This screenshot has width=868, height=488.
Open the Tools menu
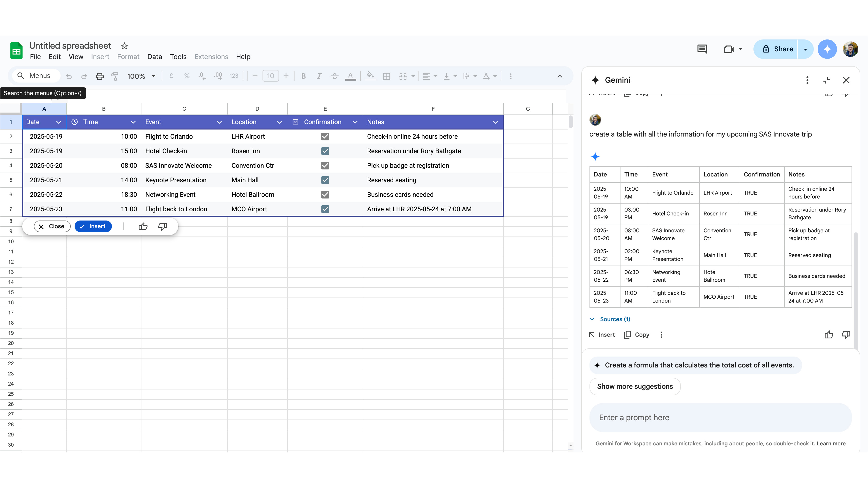[178, 57]
